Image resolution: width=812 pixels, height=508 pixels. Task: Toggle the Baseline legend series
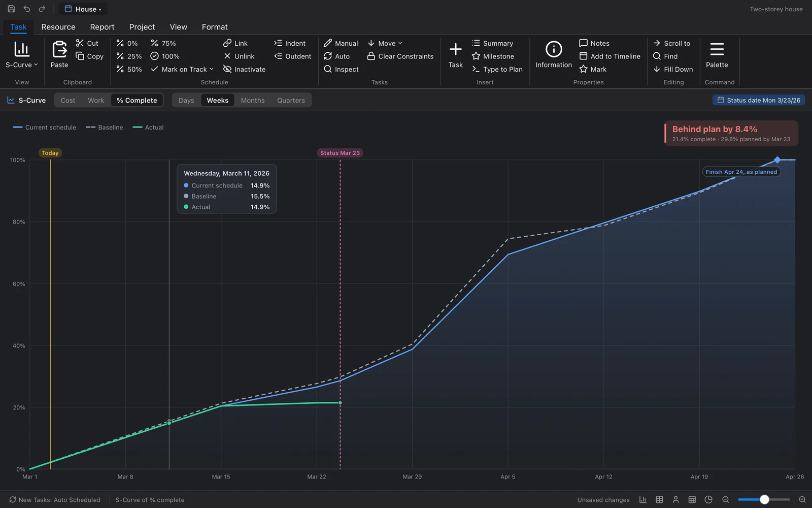pos(105,128)
